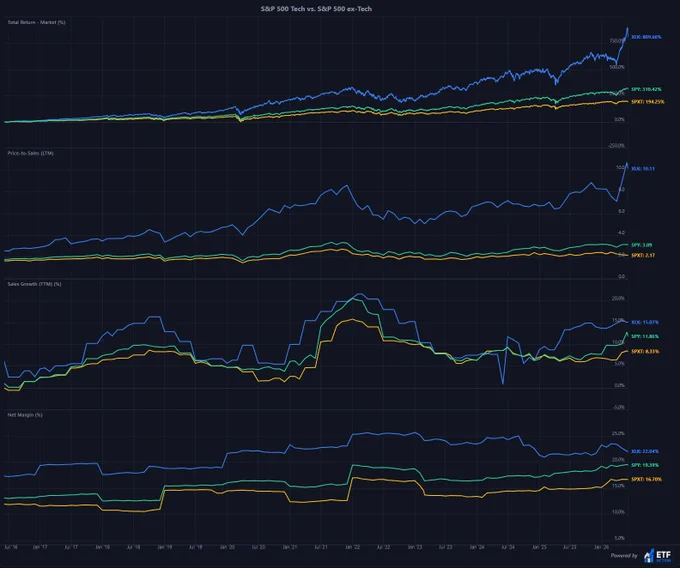Click the Jul '24 date on the x-axis

tap(508, 547)
